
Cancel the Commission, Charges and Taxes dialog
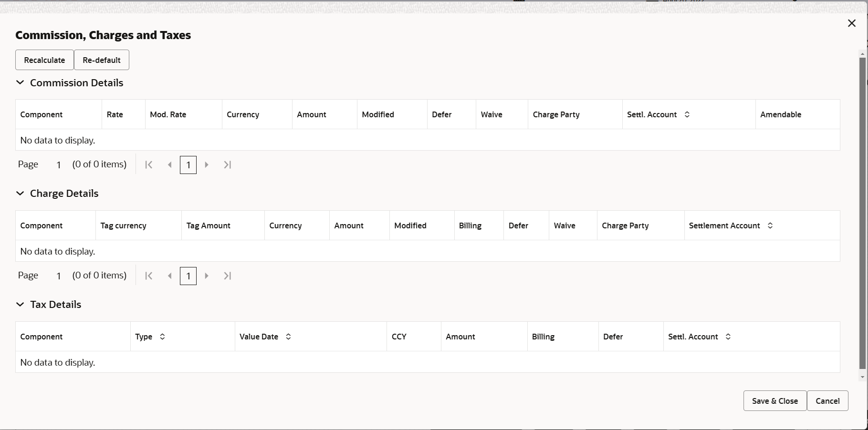827,401
